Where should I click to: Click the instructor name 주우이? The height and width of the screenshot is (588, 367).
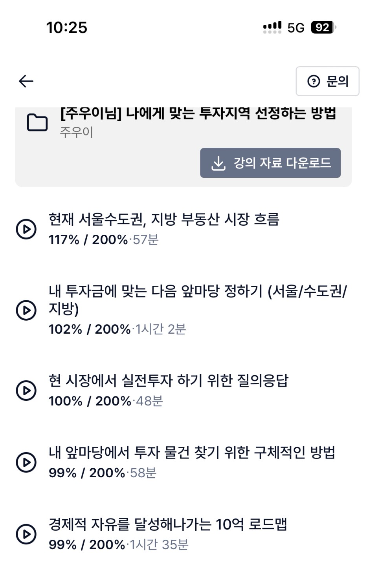(x=76, y=132)
